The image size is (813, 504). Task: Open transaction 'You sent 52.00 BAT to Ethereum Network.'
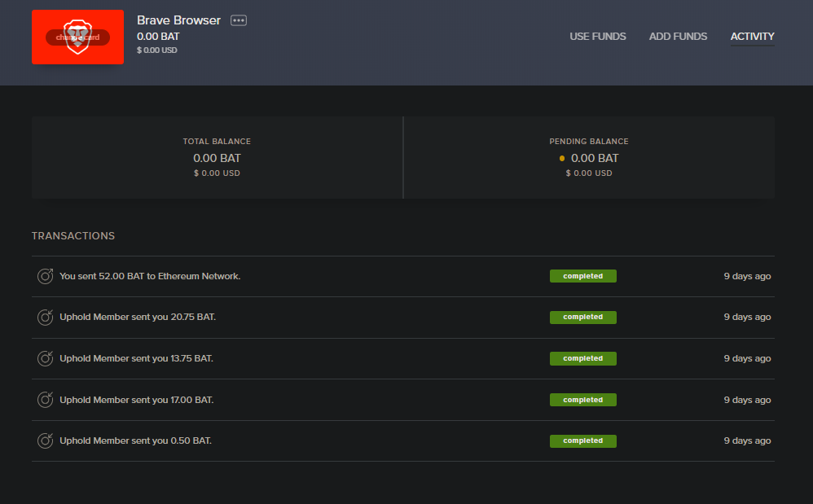(x=403, y=276)
